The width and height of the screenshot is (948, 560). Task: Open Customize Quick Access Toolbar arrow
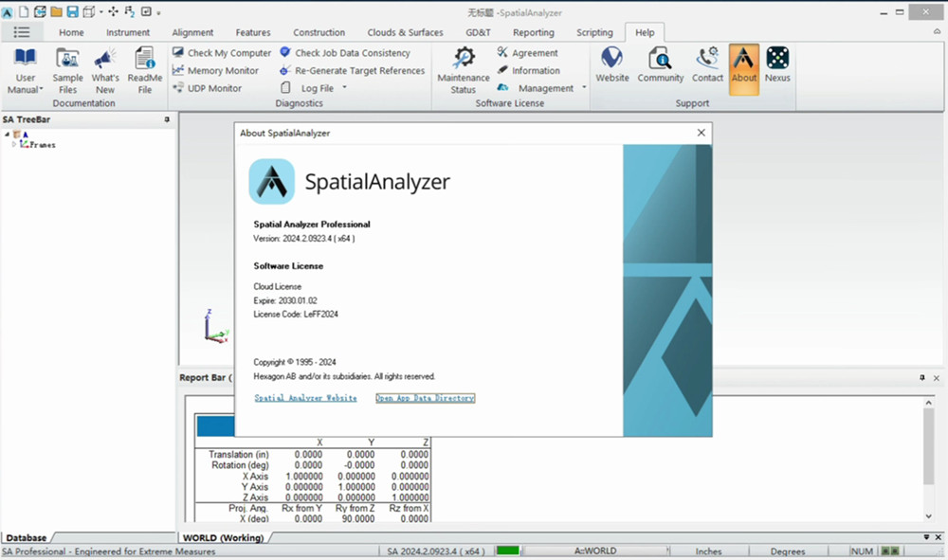(159, 12)
